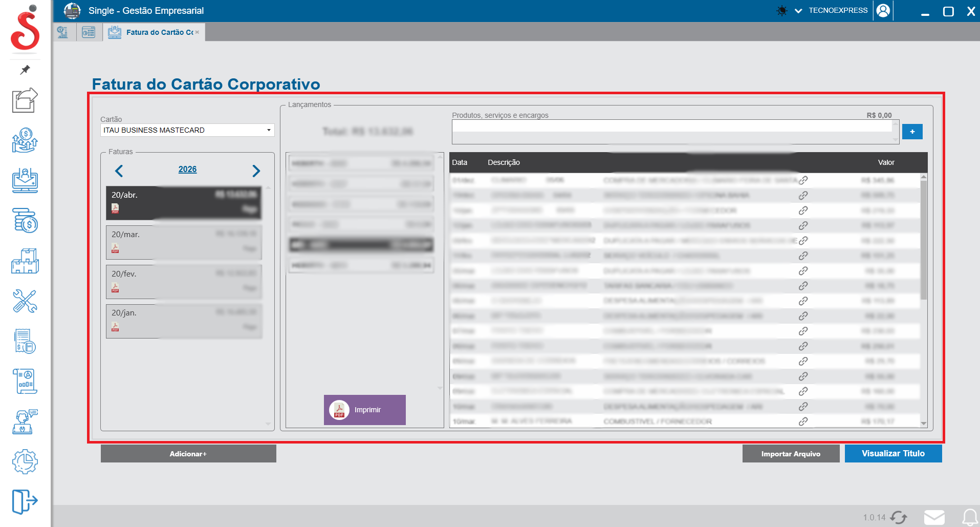Go to next year with right chevron
This screenshot has width=980, height=527.
pyautogui.click(x=256, y=171)
